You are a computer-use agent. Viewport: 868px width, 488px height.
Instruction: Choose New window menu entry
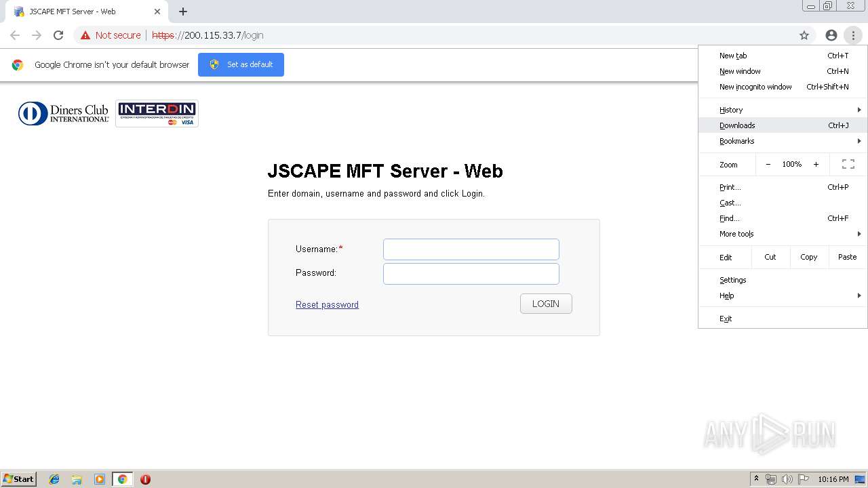click(x=783, y=71)
